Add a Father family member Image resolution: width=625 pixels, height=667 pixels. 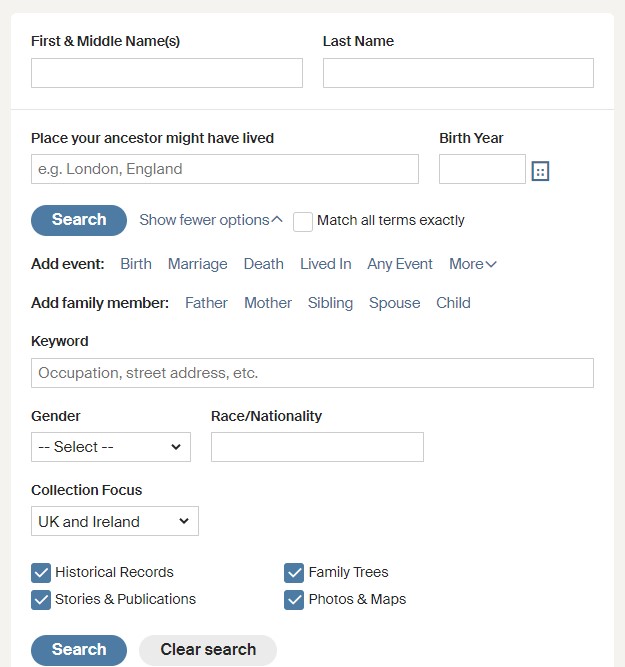click(206, 303)
